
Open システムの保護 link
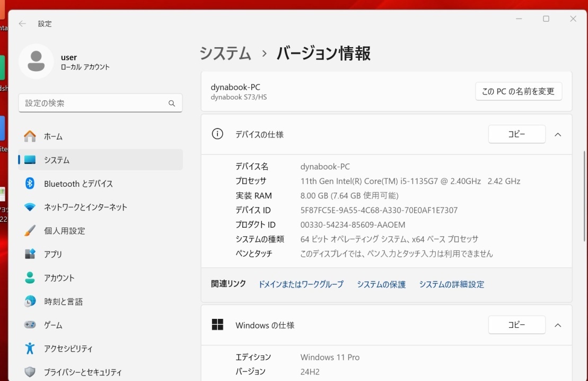381,284
